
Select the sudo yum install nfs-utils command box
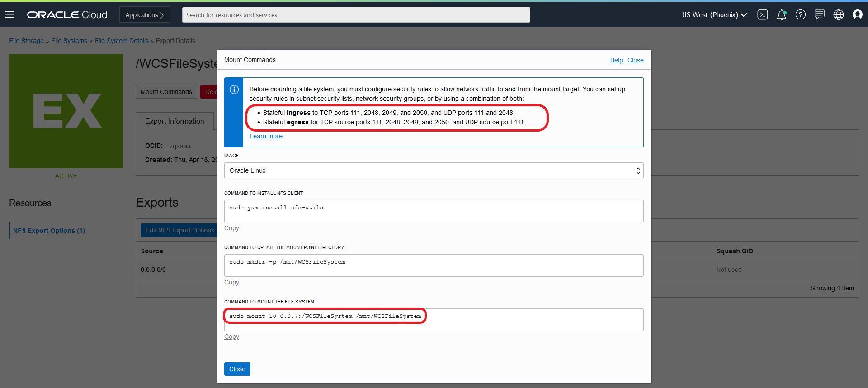(434, 211)
